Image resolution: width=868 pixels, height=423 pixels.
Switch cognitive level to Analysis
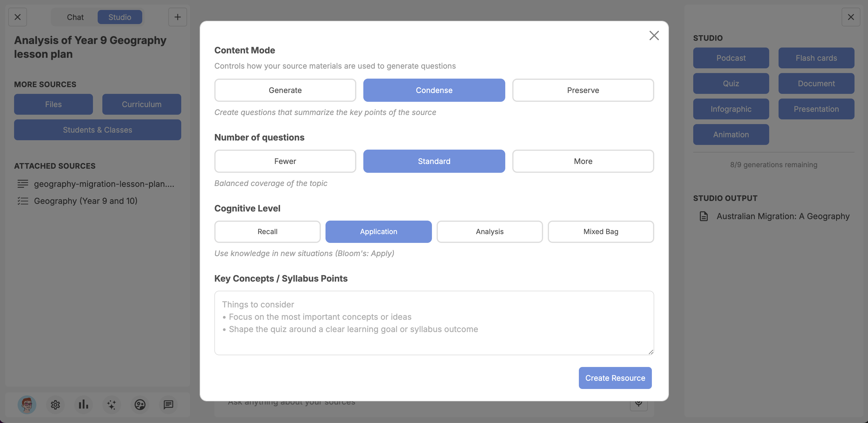489,231
